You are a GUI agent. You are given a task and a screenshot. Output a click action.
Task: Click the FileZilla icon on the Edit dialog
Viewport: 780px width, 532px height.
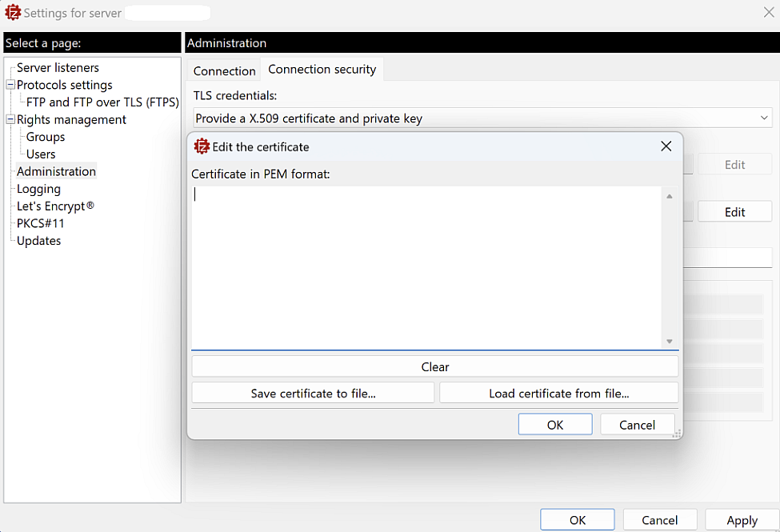(202, 146)
